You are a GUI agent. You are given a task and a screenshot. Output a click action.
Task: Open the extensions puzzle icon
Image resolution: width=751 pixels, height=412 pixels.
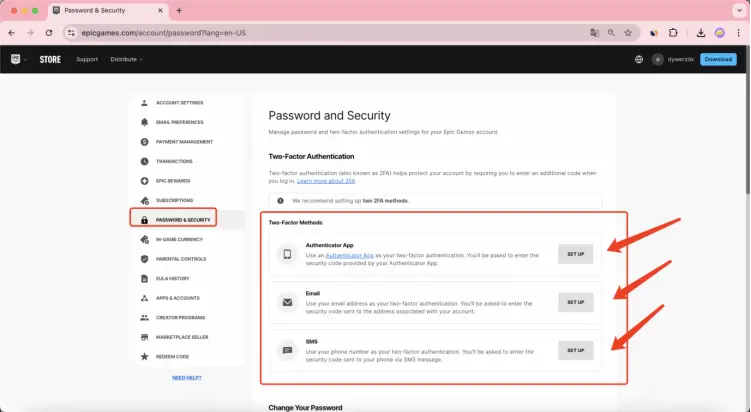pyautogui.click(x=673, y=33)
